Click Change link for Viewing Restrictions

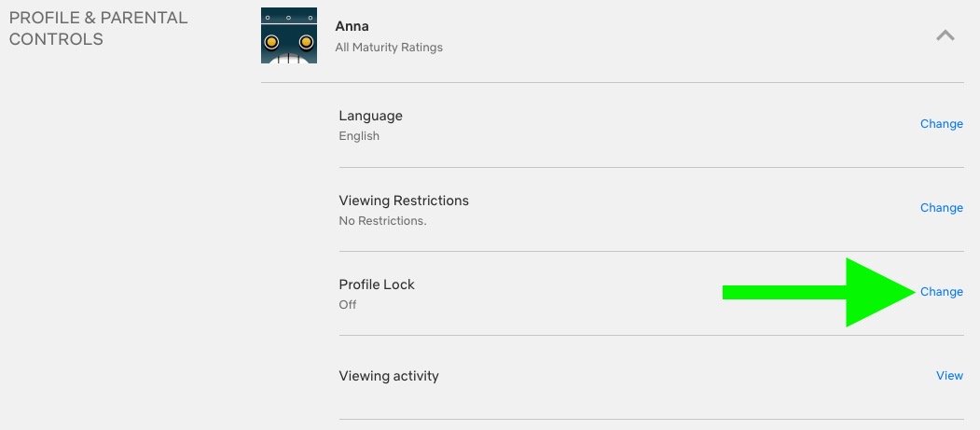[x=941, y=208]
